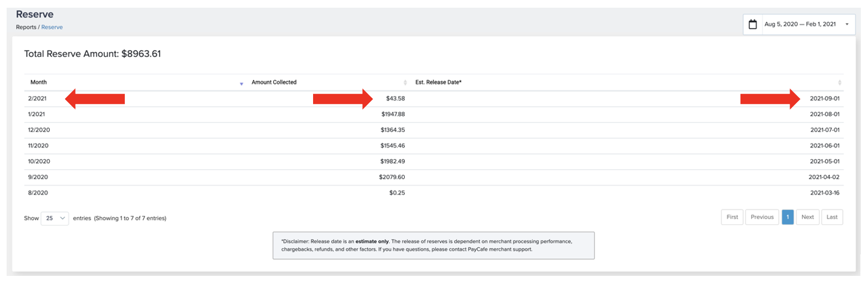Click the Month column header
This screenshot has height=282, width=868.
39,82
